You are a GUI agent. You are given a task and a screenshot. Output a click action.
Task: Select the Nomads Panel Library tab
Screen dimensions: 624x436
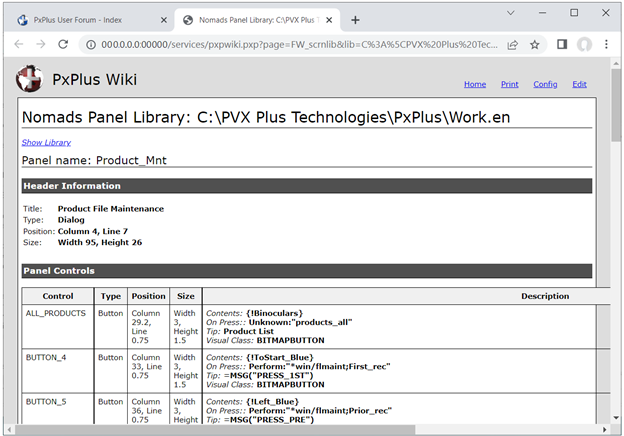250,19
